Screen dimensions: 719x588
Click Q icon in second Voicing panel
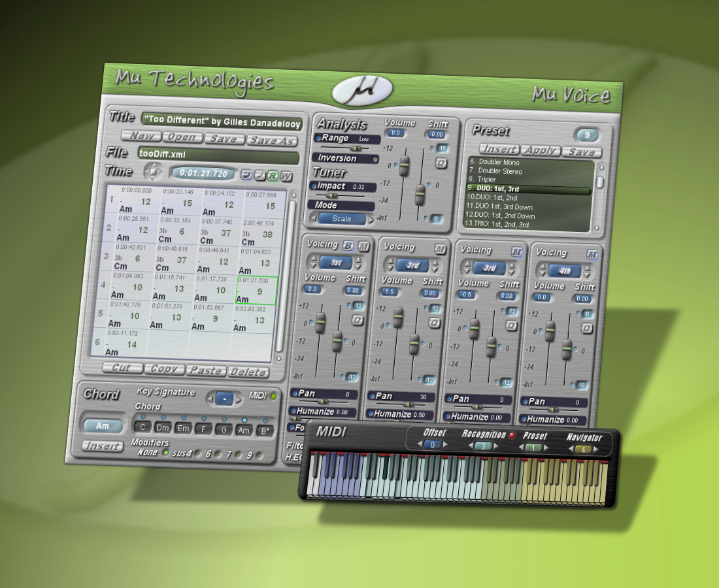point(434,323)
